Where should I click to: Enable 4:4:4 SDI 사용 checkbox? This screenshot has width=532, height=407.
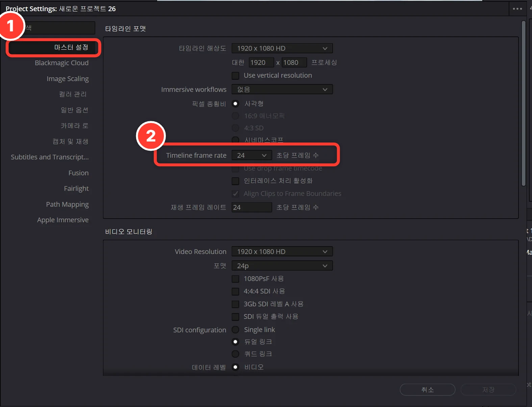click(x=235, y=291)
